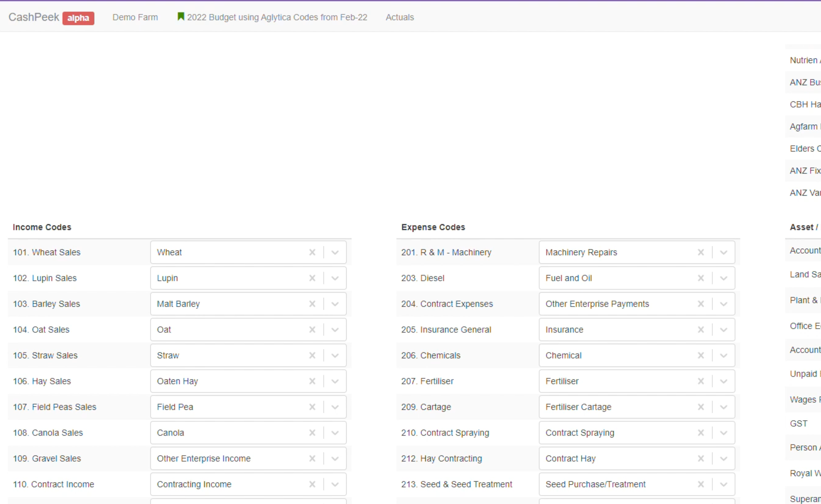Clear Oaten Hay from Hay Sales
Screen dimensions: 821x504
coord(312,381)
